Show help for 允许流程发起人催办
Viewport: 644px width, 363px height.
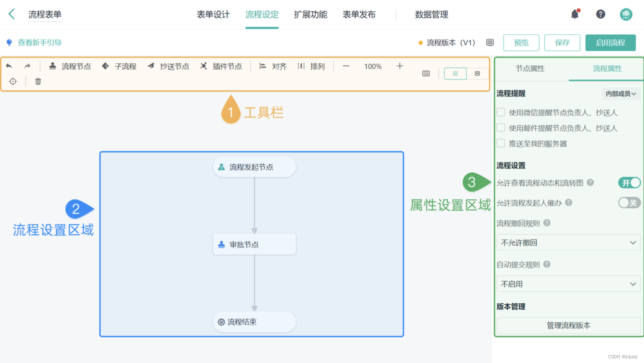(569, 202)
